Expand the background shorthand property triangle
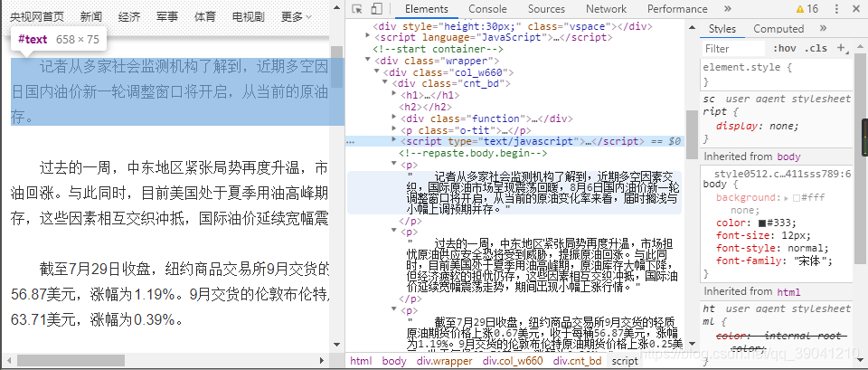 pyautogui.click(x=786, y=198)
